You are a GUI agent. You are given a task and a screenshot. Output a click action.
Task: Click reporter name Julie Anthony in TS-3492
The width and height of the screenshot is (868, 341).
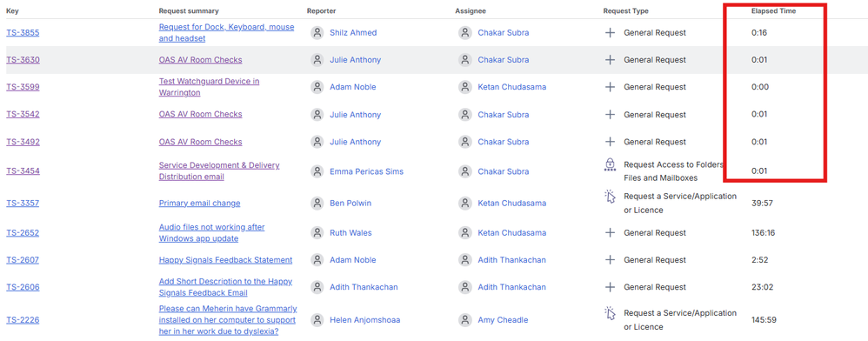click(356, 142)
